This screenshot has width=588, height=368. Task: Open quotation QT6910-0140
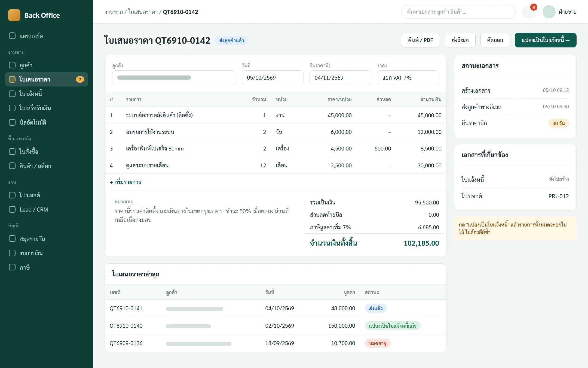point(126,326)
